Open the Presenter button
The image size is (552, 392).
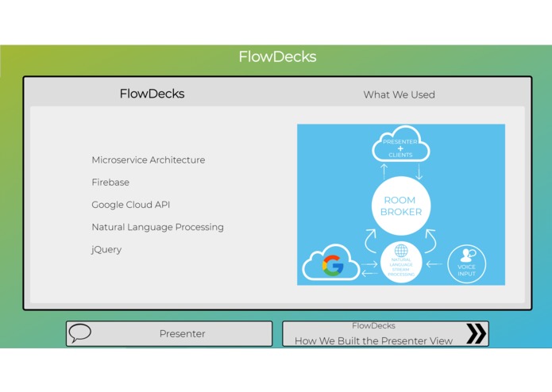pyautogui.click(x=169, y=333)
